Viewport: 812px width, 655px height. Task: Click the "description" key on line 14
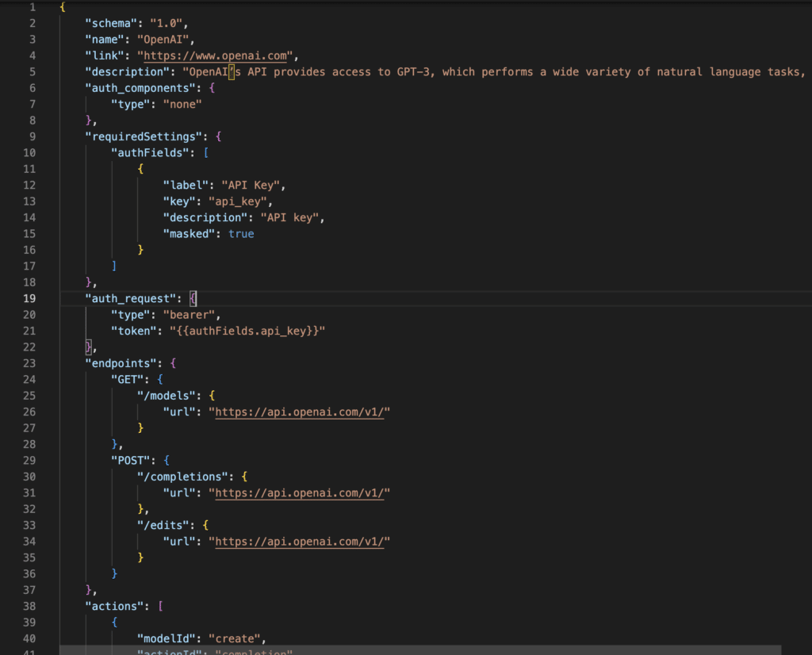[x=205, y=217]
